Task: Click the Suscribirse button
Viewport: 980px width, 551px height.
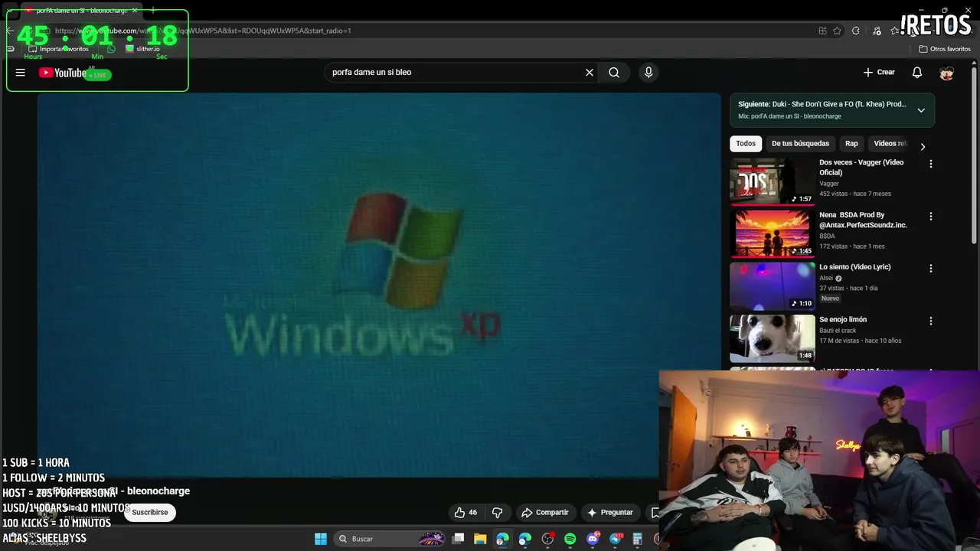Action: tap(150, 513)
